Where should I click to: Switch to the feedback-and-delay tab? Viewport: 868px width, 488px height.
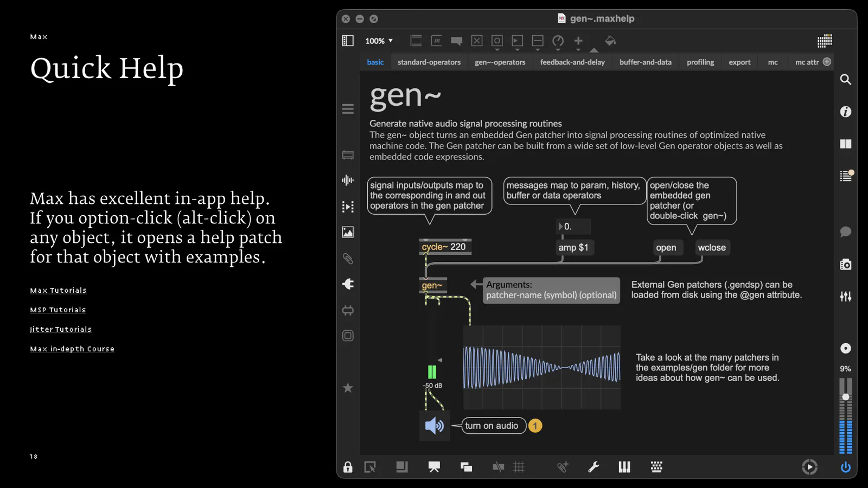(x=572, y=62)
